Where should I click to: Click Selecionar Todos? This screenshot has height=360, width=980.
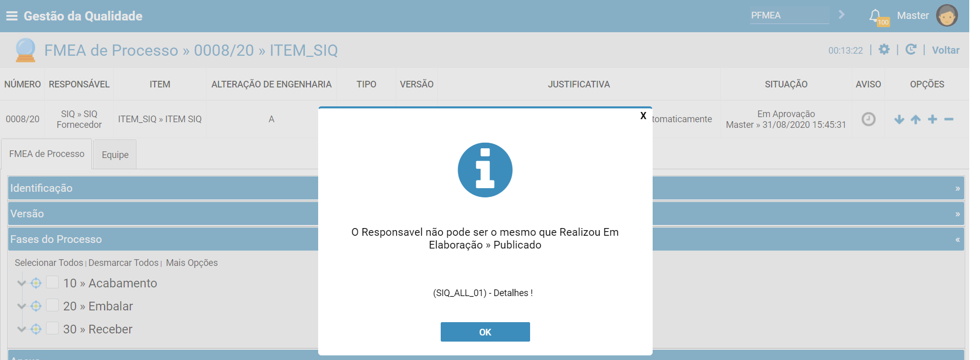[49, 263]
